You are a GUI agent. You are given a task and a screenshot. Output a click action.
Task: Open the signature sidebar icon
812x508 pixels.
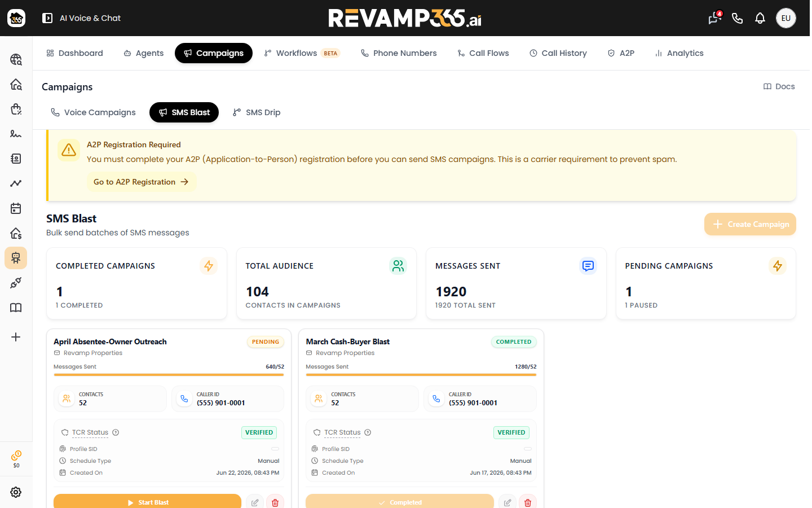point(16,134)
